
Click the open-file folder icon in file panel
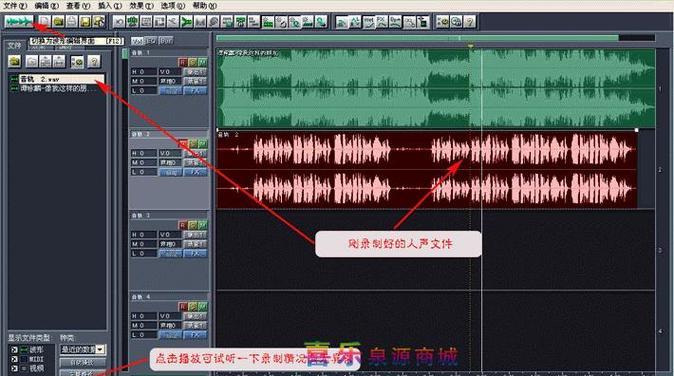[x=14, y=61]
